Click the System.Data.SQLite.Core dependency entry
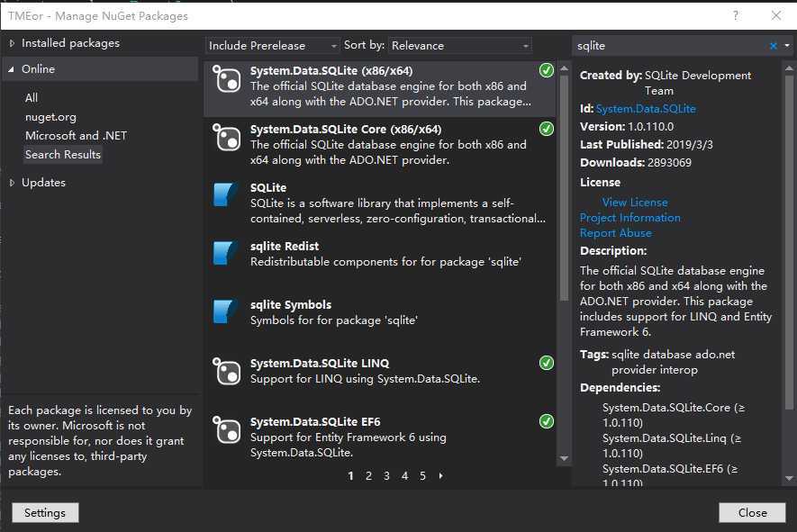This screenshot has width=797, height=532. point(674,415)
